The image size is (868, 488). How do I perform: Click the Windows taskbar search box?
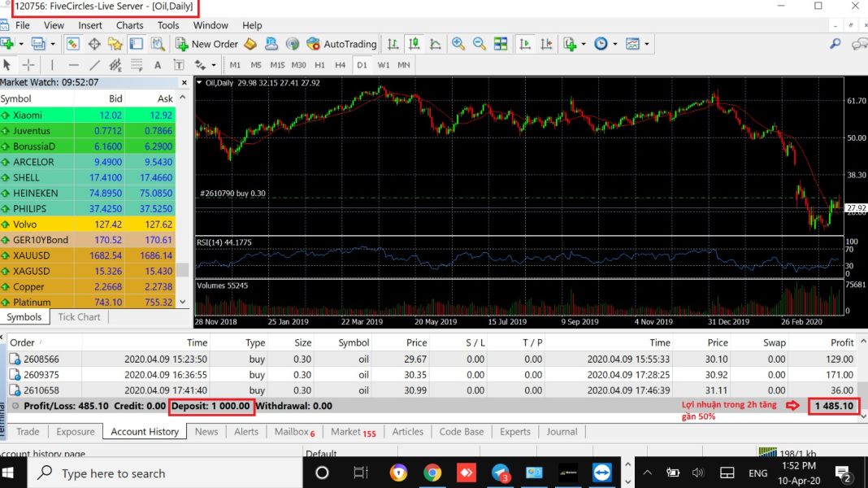(x=164, y=473)
